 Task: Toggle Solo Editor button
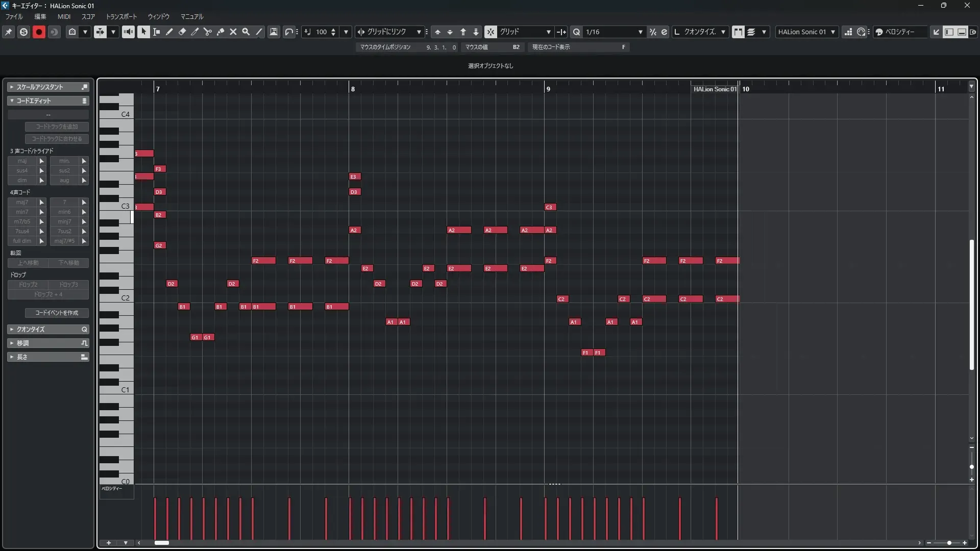(23, 32)
